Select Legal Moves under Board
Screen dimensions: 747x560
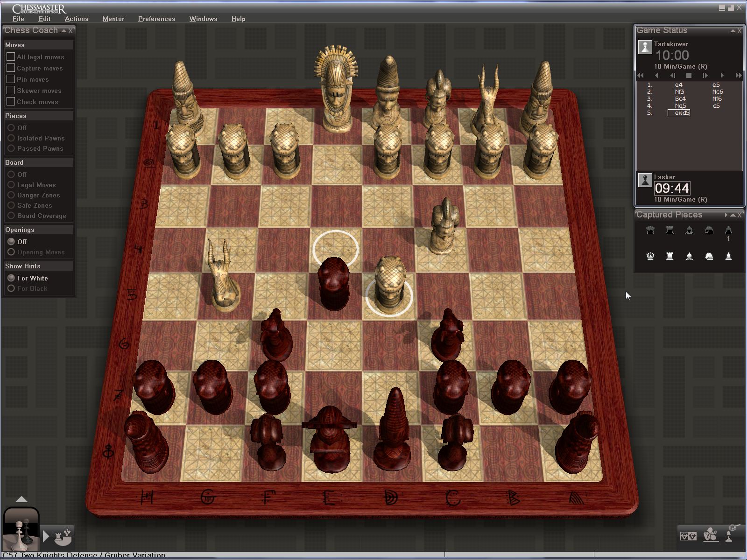tap(11, 185)
